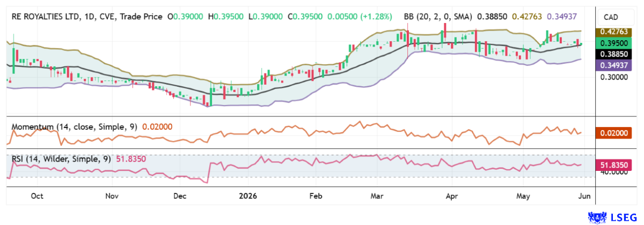Click the Apr label on time axis

click(x=452, y=196)
